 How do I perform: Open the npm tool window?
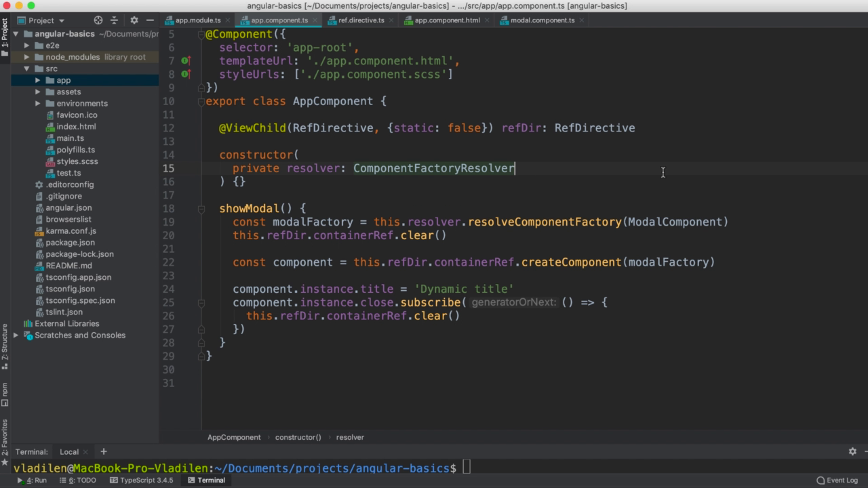(x=5, y=394)
